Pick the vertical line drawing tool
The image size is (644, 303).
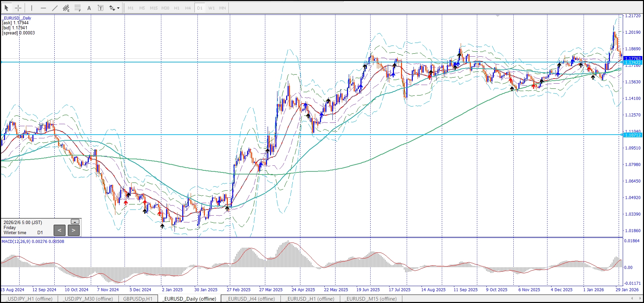(32, 8)
